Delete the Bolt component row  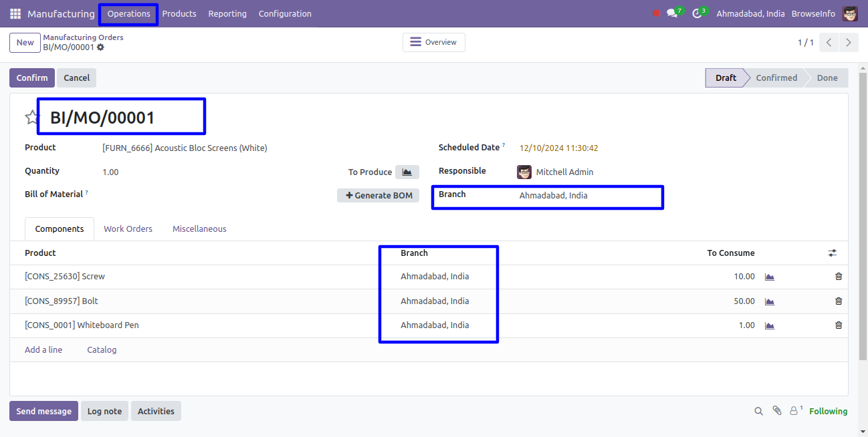[x=839, y=301]
